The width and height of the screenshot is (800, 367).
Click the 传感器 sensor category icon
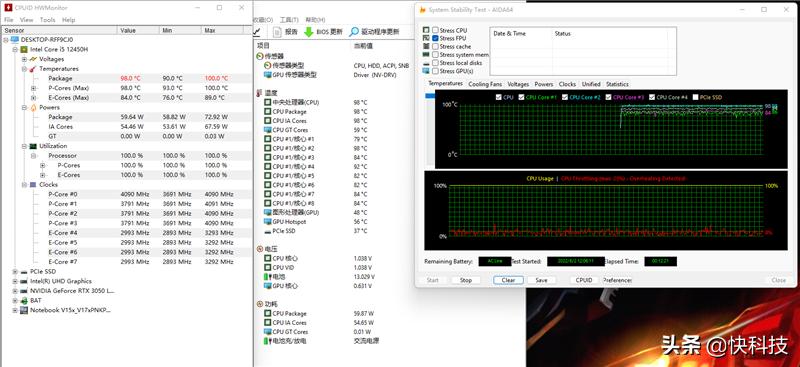coord(260,56)
